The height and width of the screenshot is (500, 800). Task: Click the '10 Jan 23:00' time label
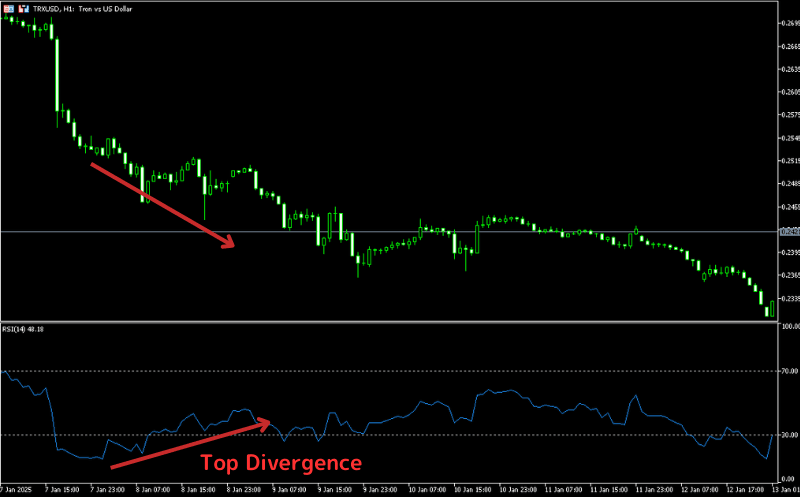[x=517, y=490]
